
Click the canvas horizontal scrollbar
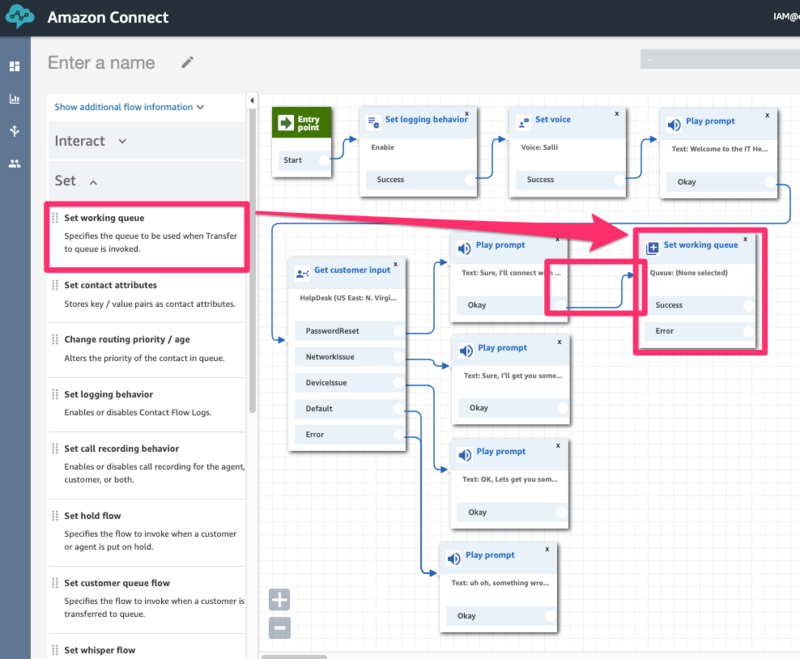pos(294,656)
